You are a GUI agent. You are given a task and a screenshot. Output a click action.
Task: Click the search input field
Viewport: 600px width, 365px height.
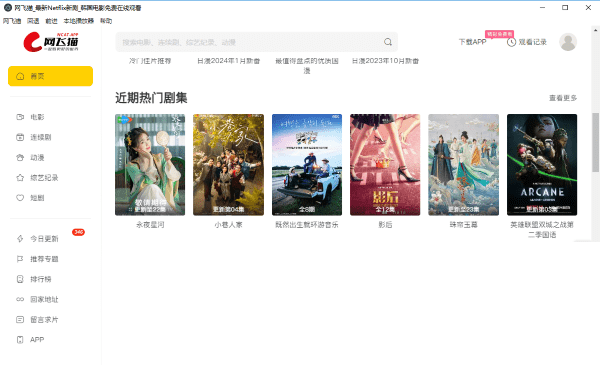[x=256, y=42]
